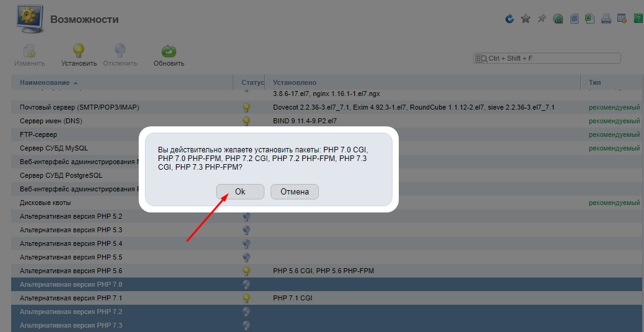Focus the Ctrl + Shift + F search field

(547, 58)
